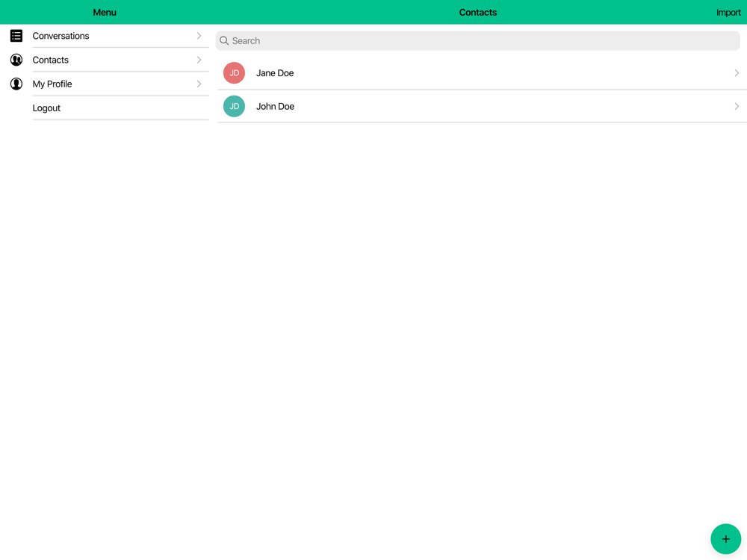747x560 pixels.
Task: Open John Doe details via chevron
Action: coord(737,106)
